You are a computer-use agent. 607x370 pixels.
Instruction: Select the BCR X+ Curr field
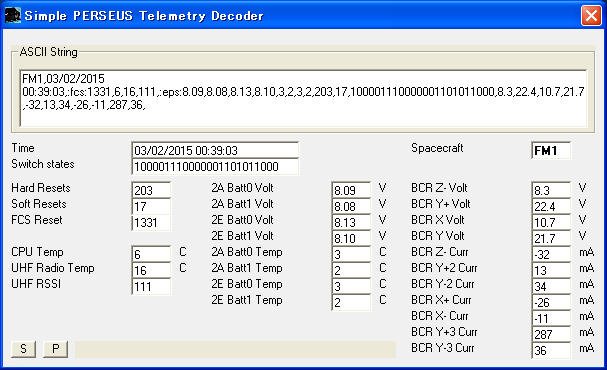(x=551, y=302)
